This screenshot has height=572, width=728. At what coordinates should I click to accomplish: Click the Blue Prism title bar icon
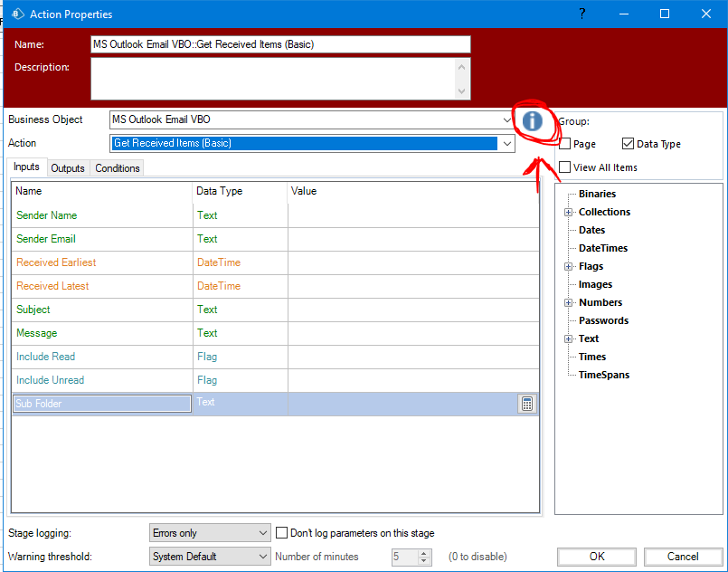(x=18, y=14)
